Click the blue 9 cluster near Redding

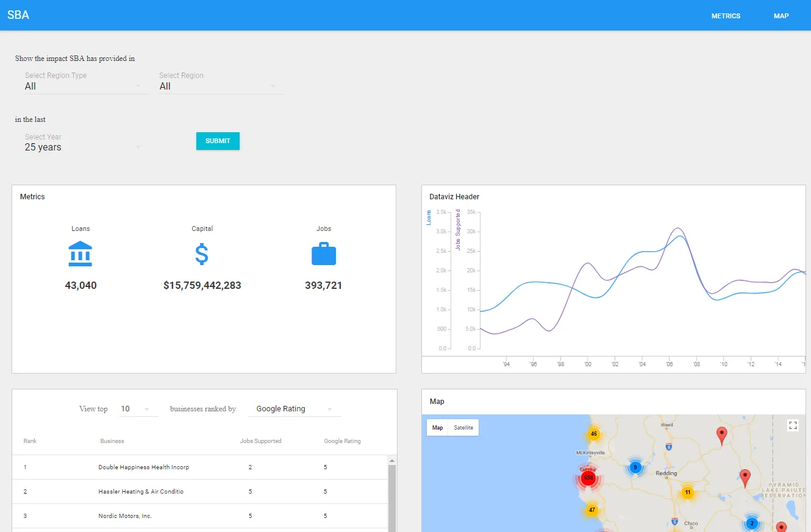(635, 467)
